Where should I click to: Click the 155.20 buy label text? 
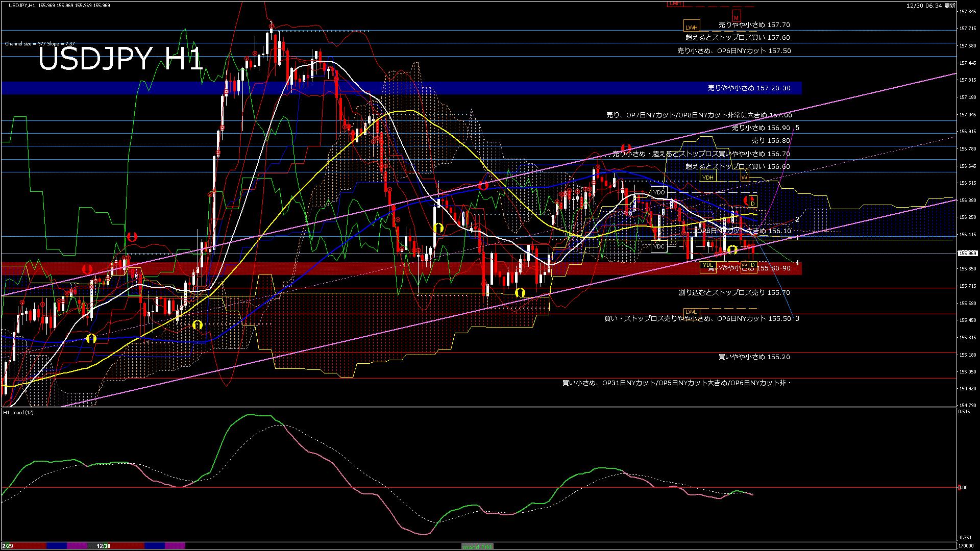pyautogui.click(x=754, y=357)
